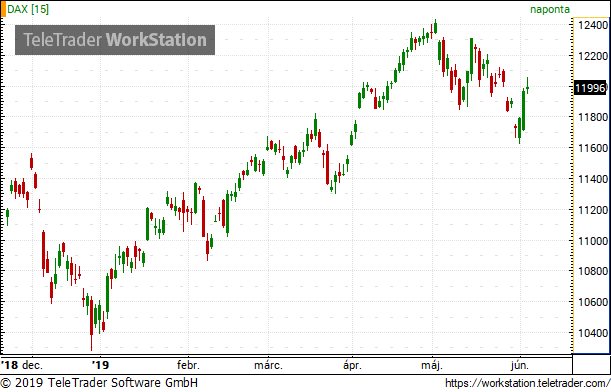Click the 12400 price axis label
Viewport: 611px width, 392px height.
[x=593, y=25]
